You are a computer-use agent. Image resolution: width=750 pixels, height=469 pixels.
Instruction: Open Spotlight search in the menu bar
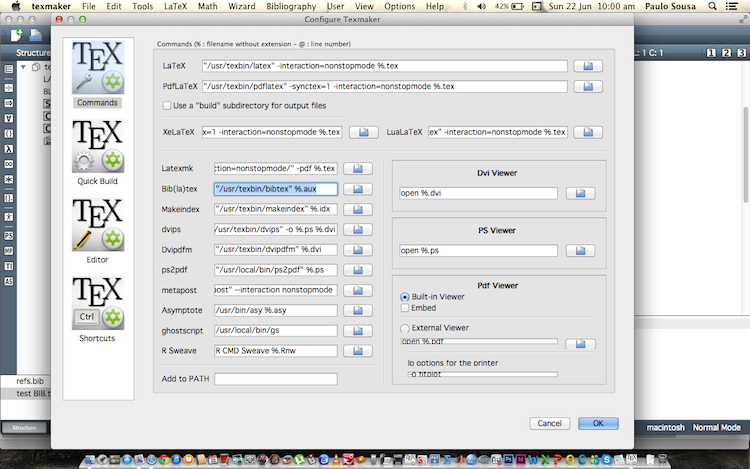point(712,6)
